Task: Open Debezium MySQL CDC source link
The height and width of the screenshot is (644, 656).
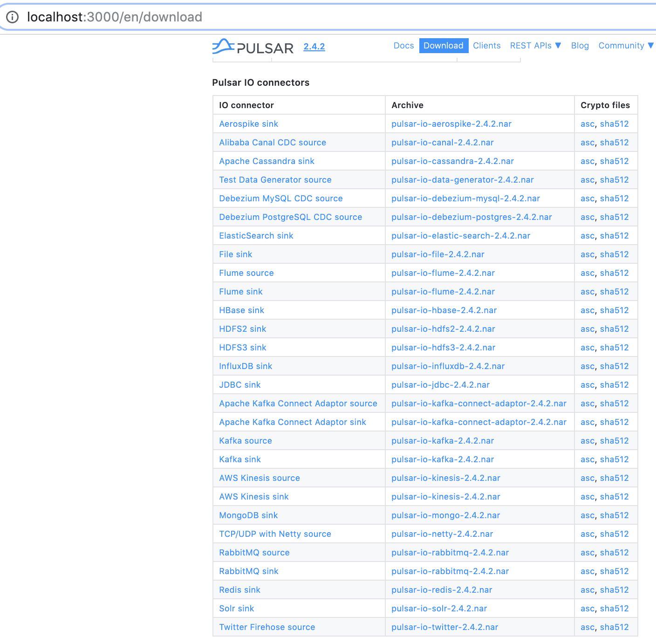Action: 281,199
